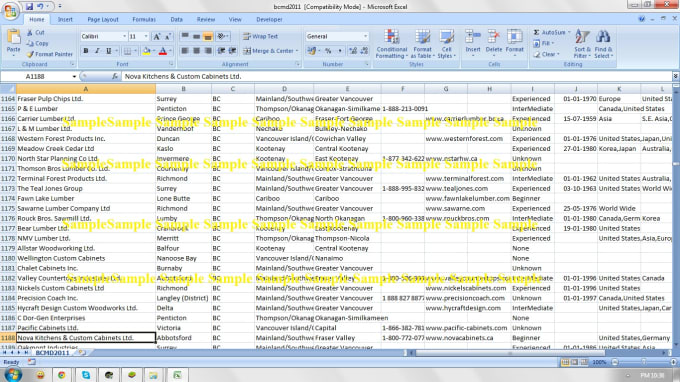Delete cells button
Viewport: 680px width, 382px height.
coord(494,42)
